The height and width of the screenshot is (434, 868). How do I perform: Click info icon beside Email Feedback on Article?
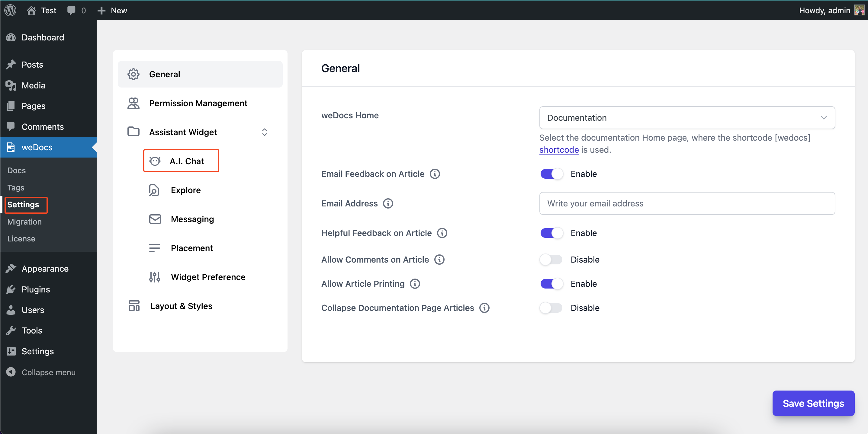click(x=435, y=174)
